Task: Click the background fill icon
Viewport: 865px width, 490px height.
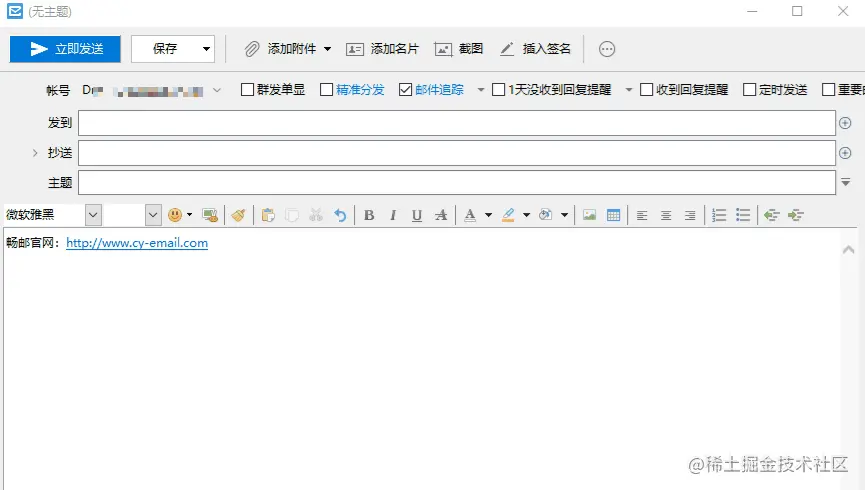Action: [x=546, y=215]
